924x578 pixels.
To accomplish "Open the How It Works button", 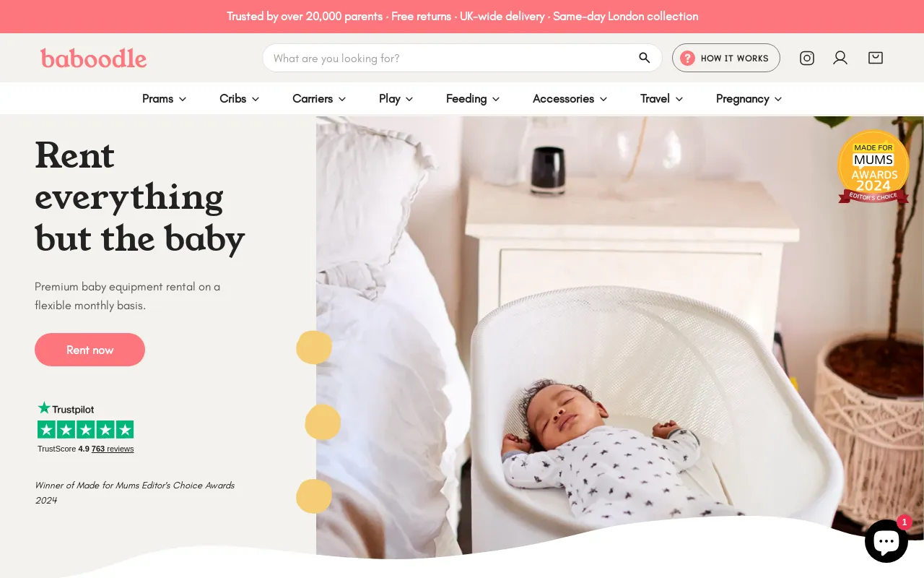I will pyautogui.click(x=726, y=58).
